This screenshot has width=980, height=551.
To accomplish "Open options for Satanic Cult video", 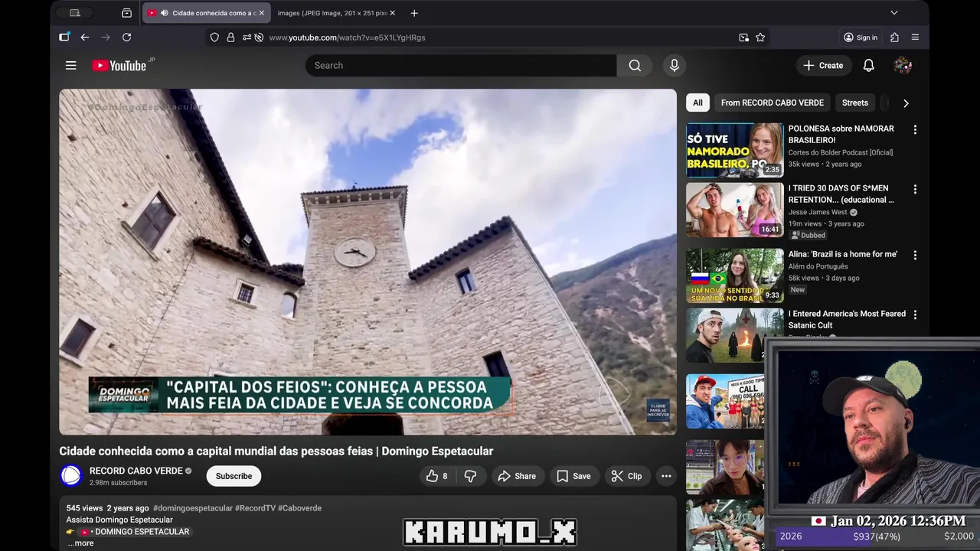I will (x=914, y=315).
